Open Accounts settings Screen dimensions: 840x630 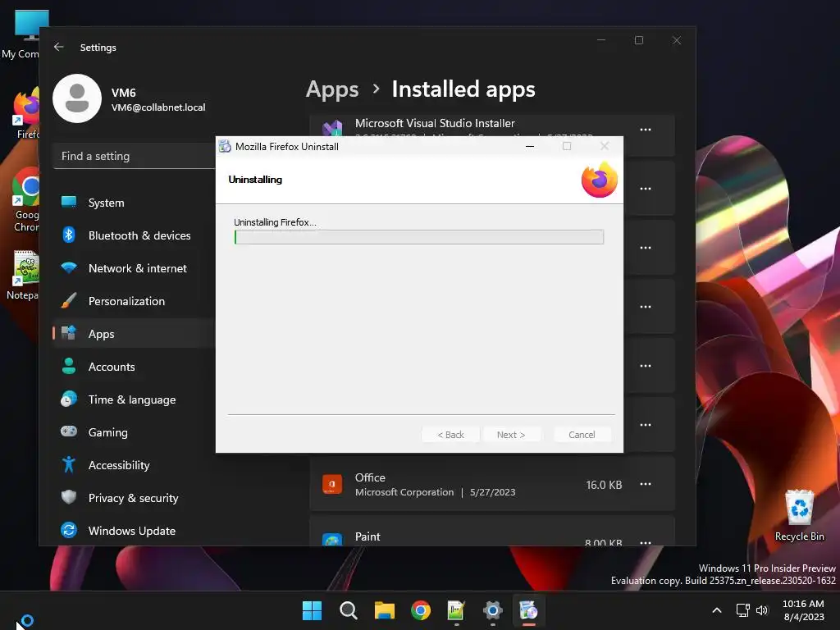[134, 367]
